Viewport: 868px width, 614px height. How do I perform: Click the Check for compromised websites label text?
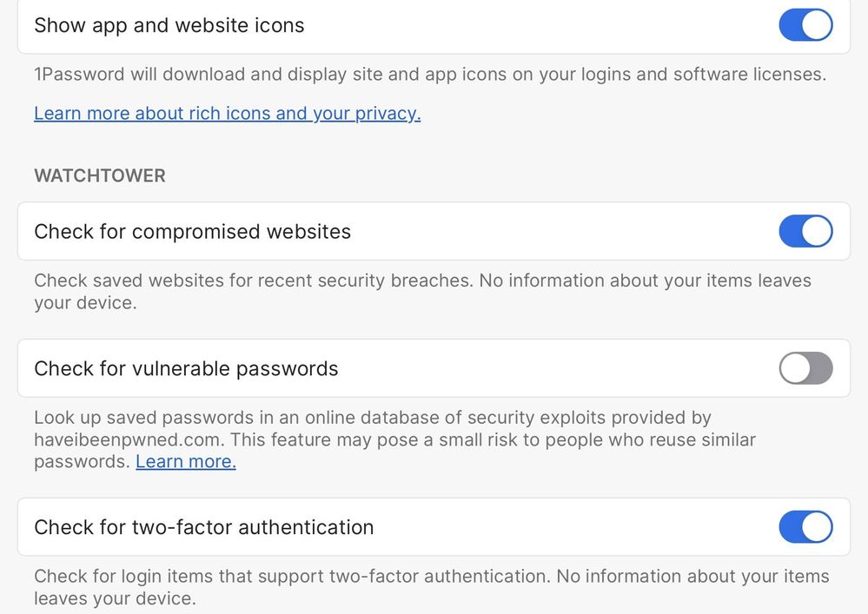(192, 232)
